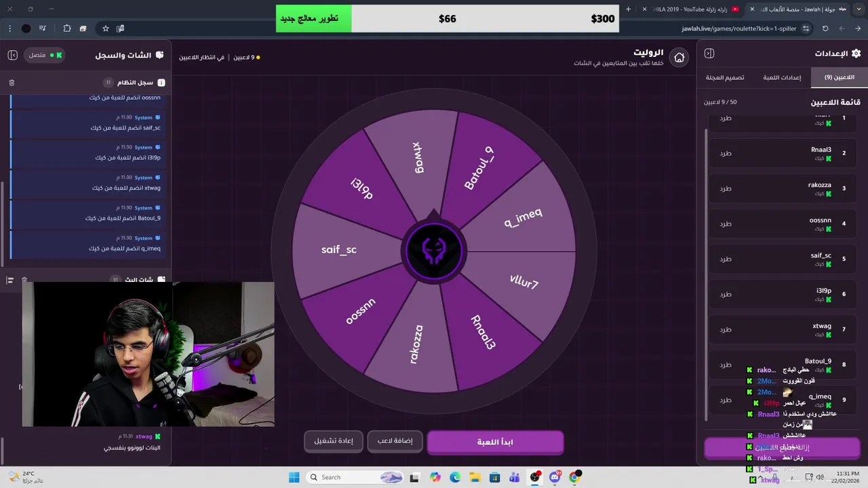Open Chrome from the taskbar

(575, 477)
